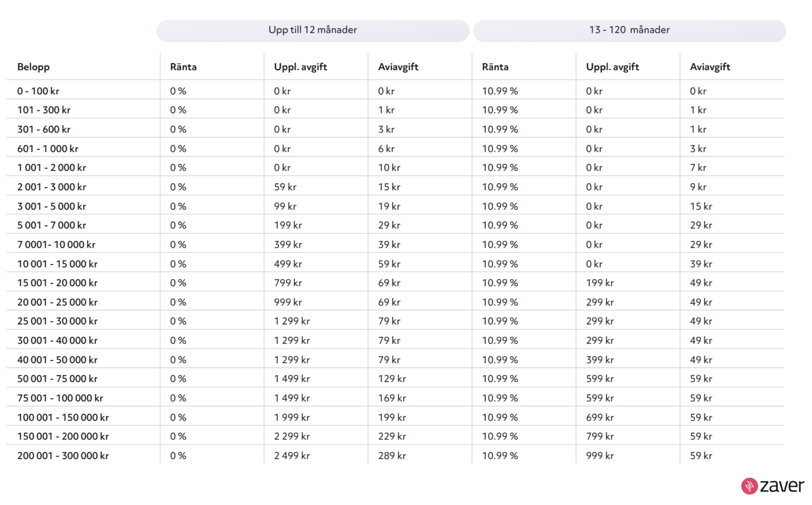Click the Zaver logo icon
The height and width of the screenshot is (505, 812).
749,486
